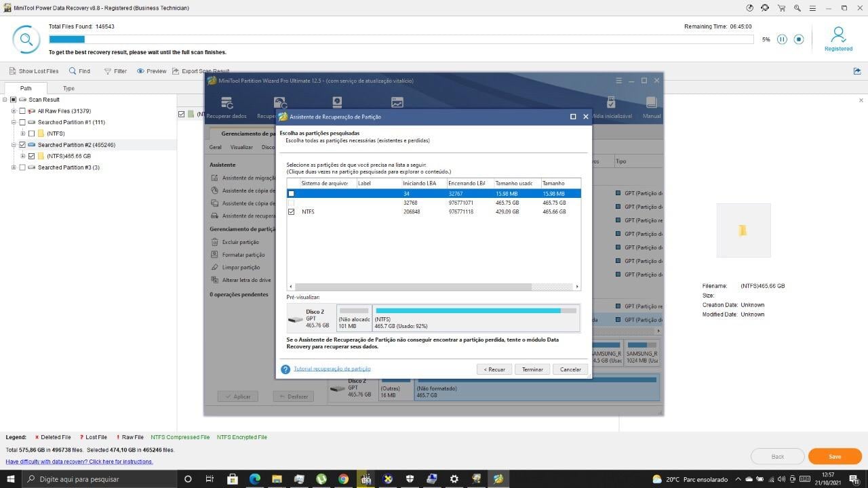Select Excluir partição in Partition Wizard sidebar
This screenshot has height=488, width=868.
coord(235,242)
